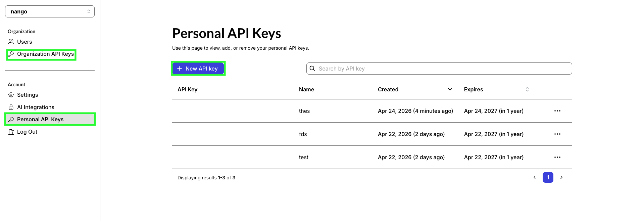This screenshot has width=644, height=221.
Task: Click the lock icon next to AI Integrations
Action: coord(11,107)
